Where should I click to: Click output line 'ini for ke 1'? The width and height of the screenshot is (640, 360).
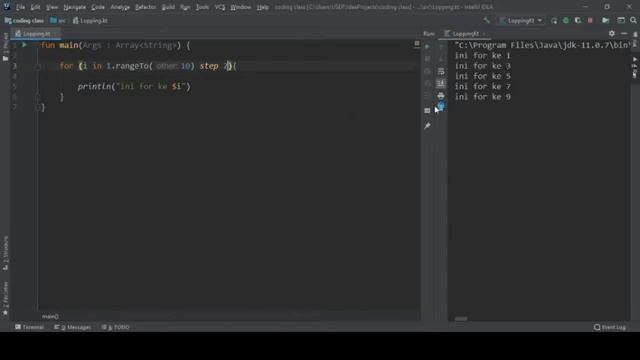[482, 56]
